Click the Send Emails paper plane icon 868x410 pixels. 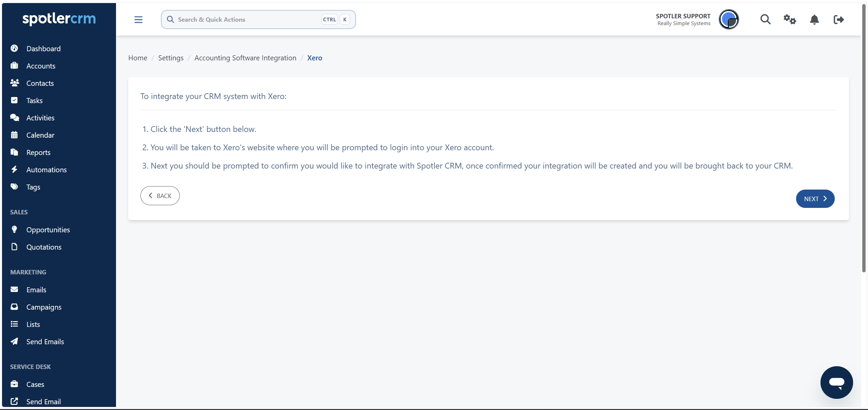point(14,341)
